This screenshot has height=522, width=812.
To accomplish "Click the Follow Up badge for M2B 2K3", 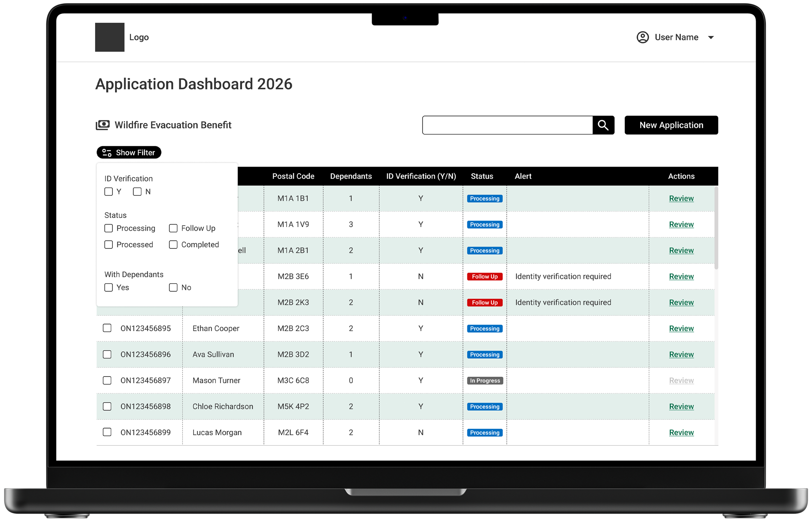I will (x=485, y=303).
